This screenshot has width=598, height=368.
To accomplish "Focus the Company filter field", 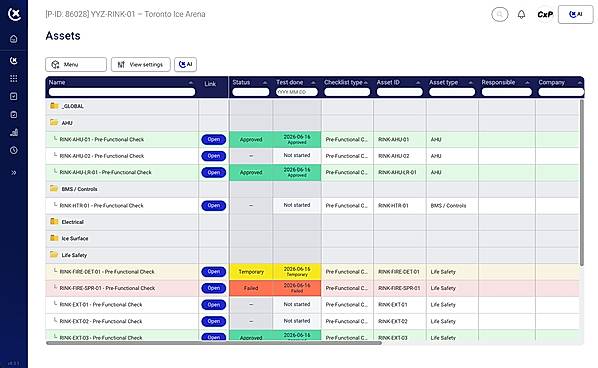I will (x=561, y=92).
